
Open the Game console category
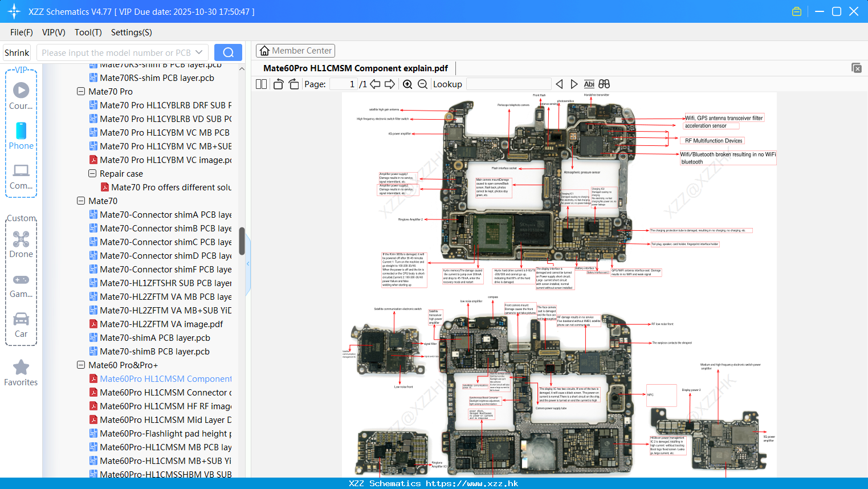[21, 285]
